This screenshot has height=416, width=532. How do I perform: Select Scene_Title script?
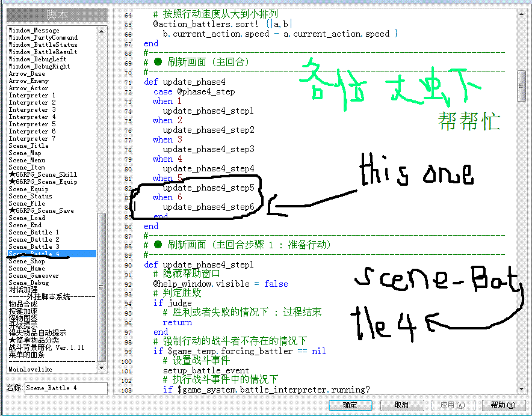28,146
